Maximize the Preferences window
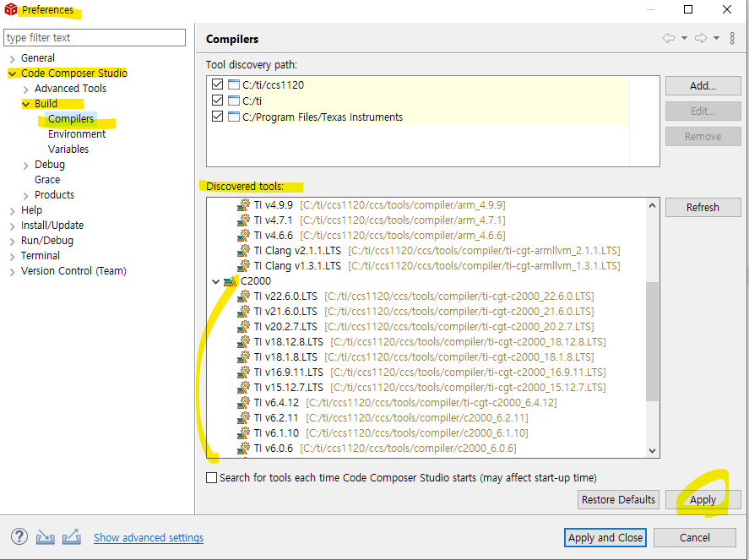749x560 pixels. [x=688, y=9]
